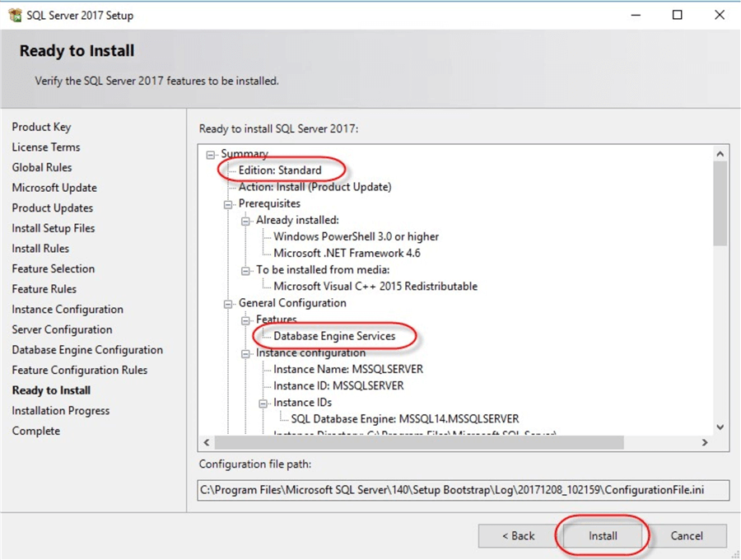Select the Configuration file path text
This screenshot has height=560, width=741.
461,489
